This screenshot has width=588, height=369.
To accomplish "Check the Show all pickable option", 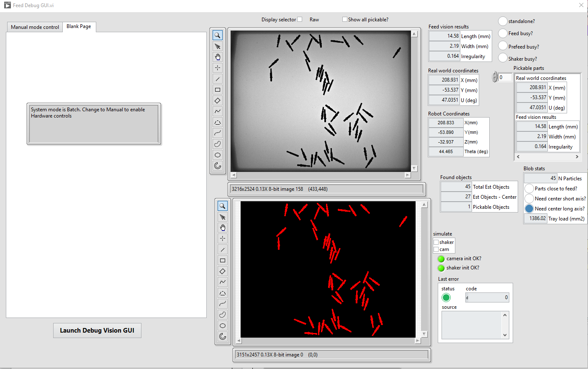I will click(345, 19).
